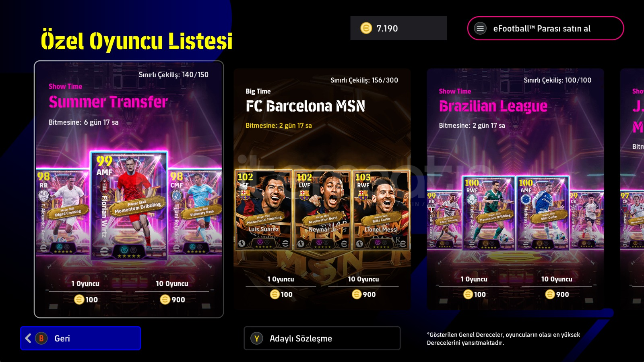
Task: Choose Brazilian League 10 Oyuncu draw for 900
Action: [557, 287]
